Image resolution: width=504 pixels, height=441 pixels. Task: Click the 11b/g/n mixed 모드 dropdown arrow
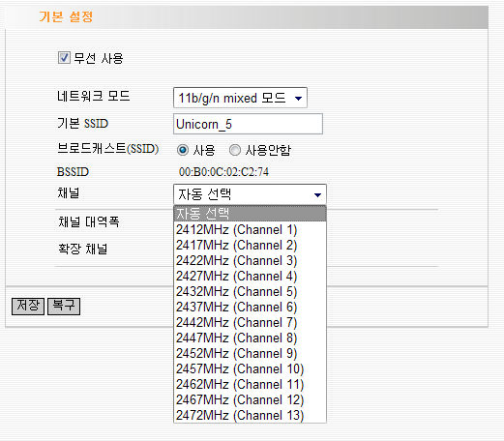click(298, 98)
